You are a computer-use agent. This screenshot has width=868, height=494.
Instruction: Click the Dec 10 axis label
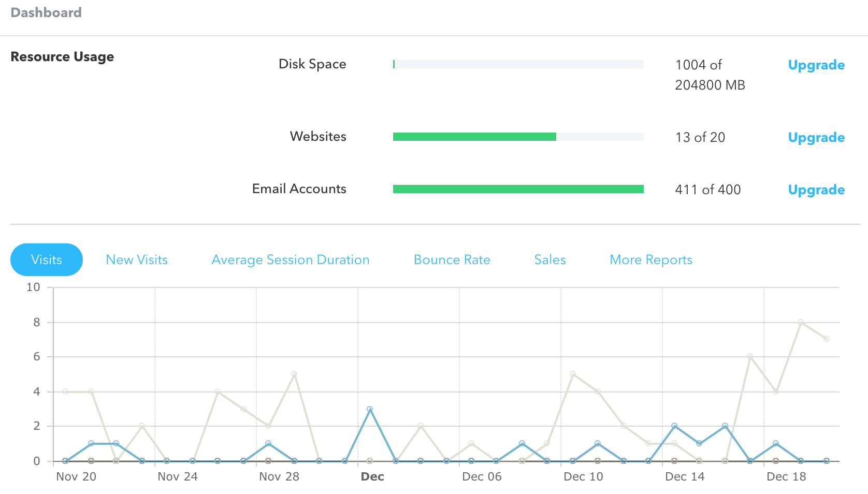[x=583, y=476]
